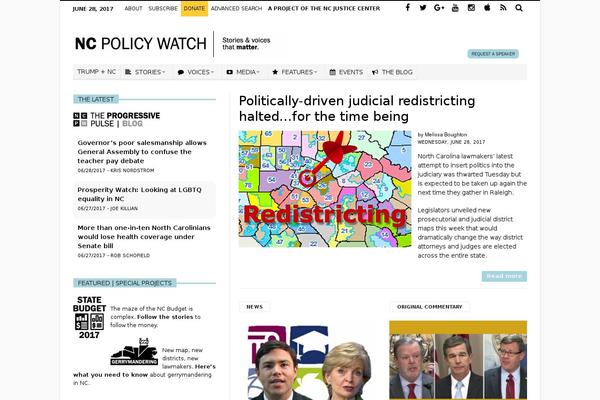
Task: Click the Follow the stories link
Action: [165, 317]
